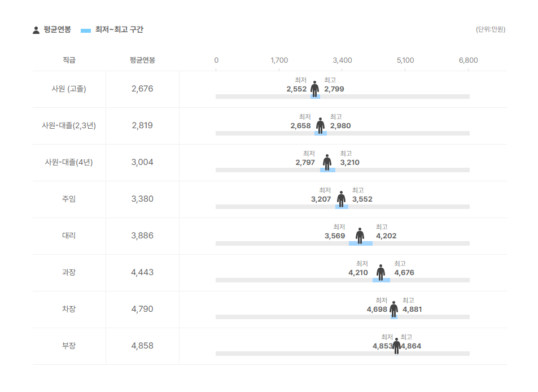The height and width of the screenshot is (392, 538).
Task: Click the blue salary range bar for 과장
Action: (381, 280)
